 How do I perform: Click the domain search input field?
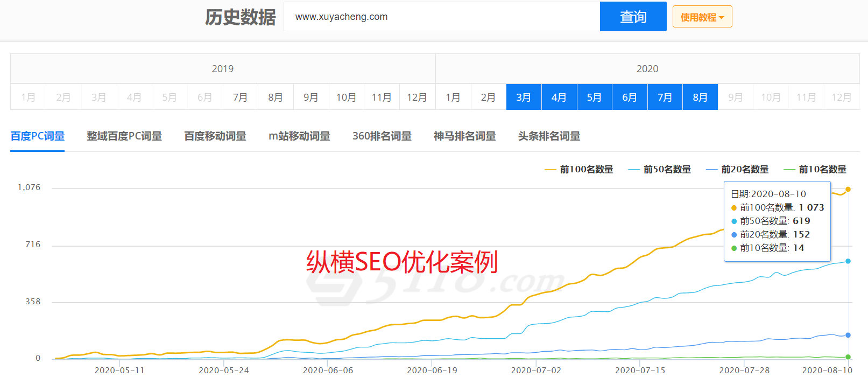441,17
